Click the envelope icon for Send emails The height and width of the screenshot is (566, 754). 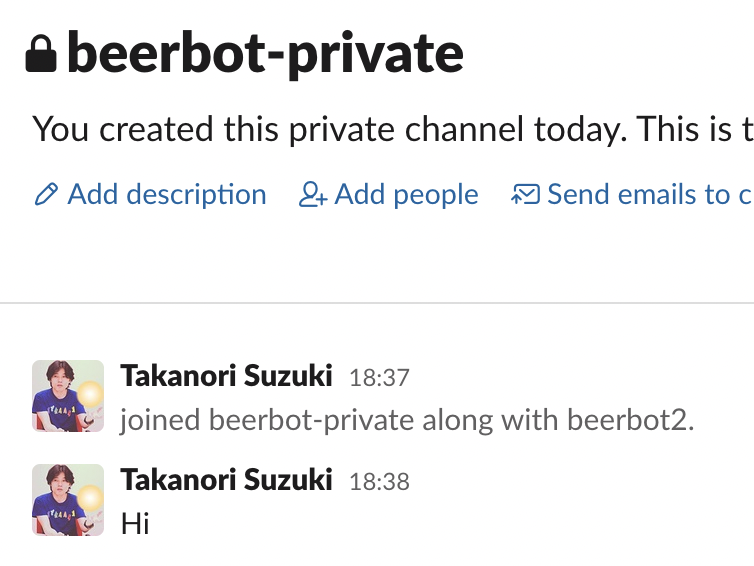525,194
